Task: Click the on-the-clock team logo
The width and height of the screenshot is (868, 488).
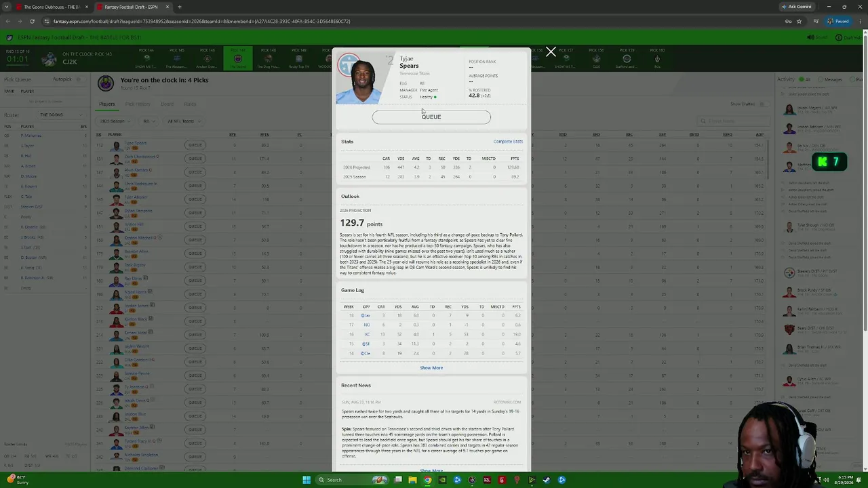Action: pos(49,60)
